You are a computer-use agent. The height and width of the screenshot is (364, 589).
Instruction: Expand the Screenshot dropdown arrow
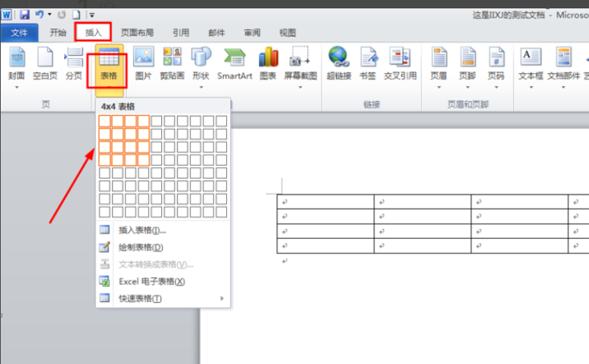pyautogui.click(x=300, y=88)
